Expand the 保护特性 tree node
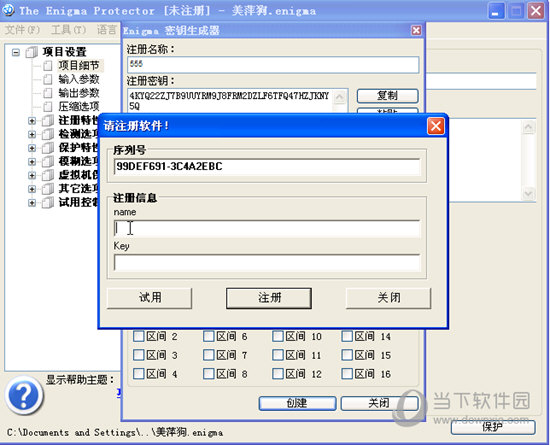 [32, 148]
